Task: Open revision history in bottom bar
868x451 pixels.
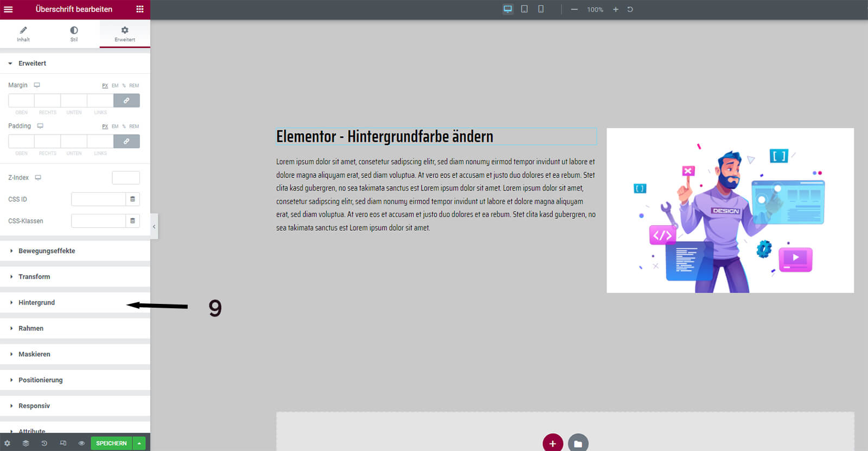Action: click(44, 443)
